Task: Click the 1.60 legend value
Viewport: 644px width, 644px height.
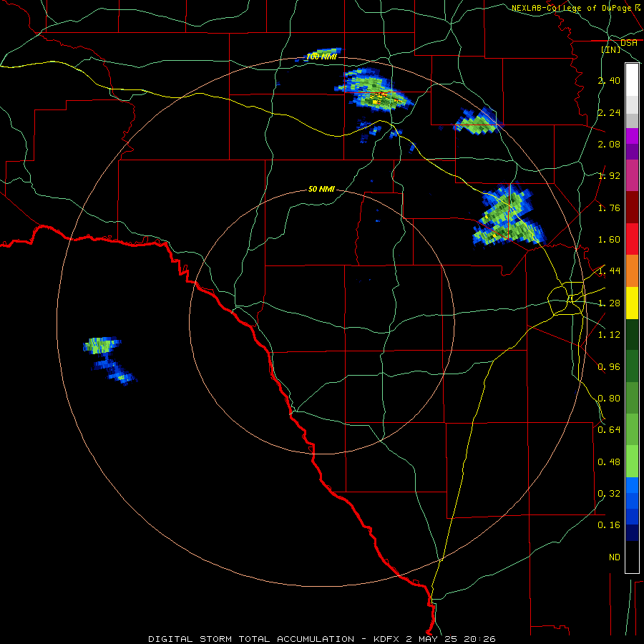Action: (x=609, y=240)
